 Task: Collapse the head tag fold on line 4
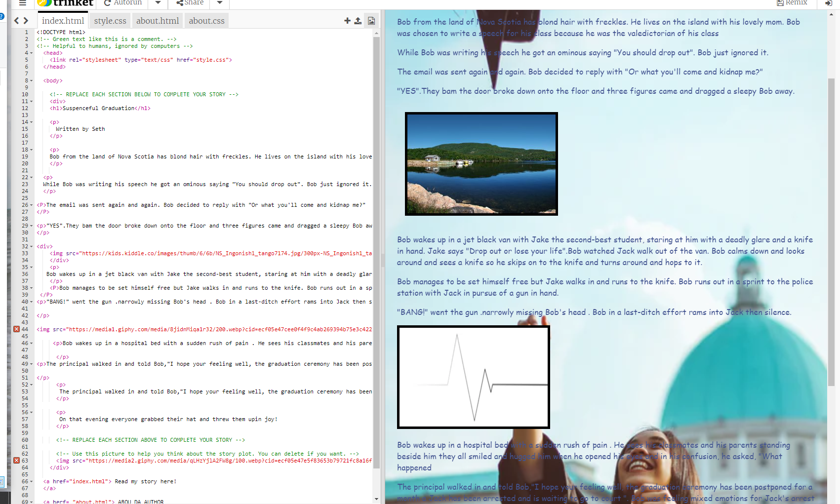pyautogui.click(x=32, y=53)
